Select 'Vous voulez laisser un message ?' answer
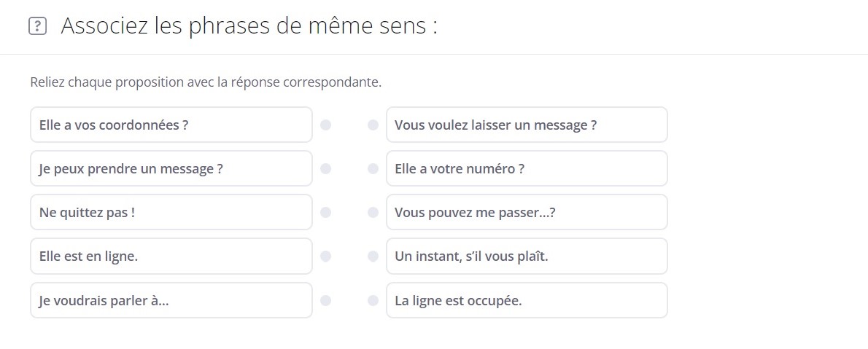 (526, 125)
